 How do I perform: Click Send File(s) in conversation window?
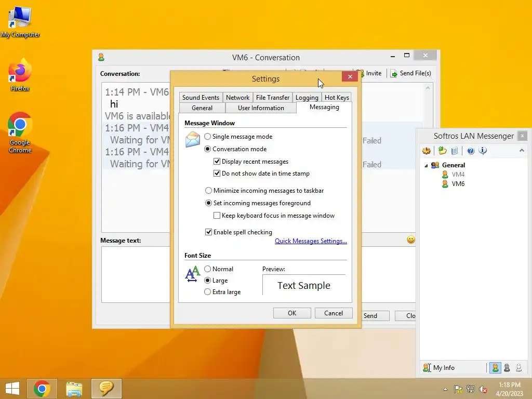pos(411,73)
